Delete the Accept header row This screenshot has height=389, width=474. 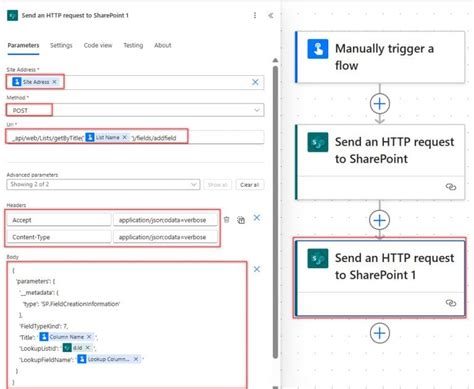(227, 220)
